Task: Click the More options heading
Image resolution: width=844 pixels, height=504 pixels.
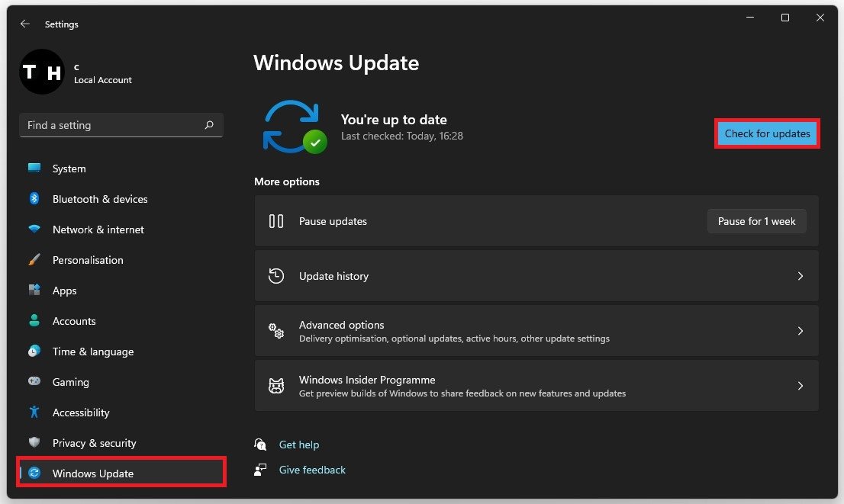Action: pos(286,181)
